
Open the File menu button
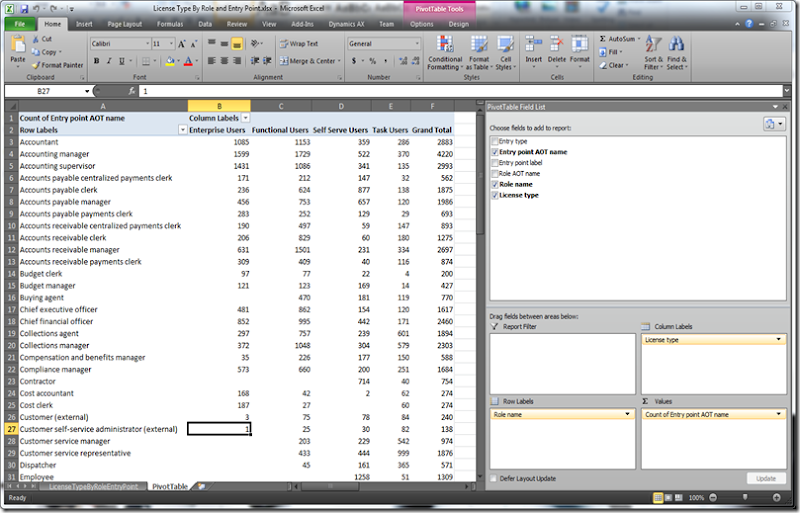[20, 23]
